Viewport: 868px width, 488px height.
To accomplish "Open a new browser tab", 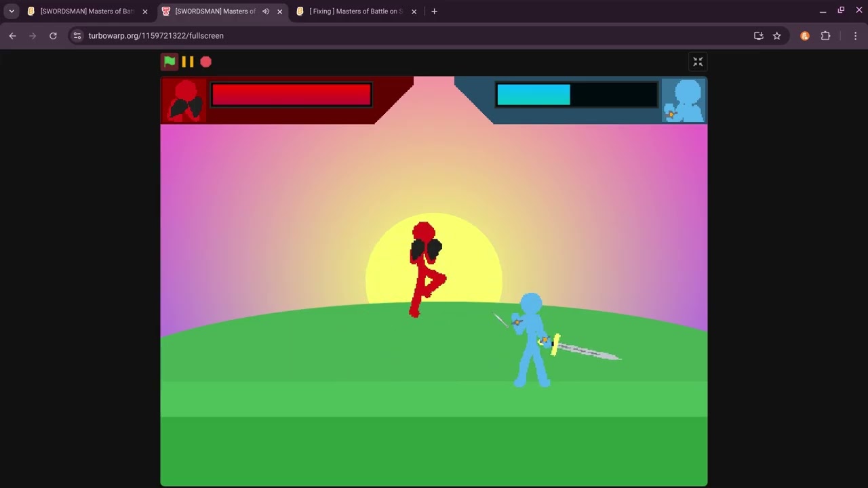I will (x=435, y=12).
